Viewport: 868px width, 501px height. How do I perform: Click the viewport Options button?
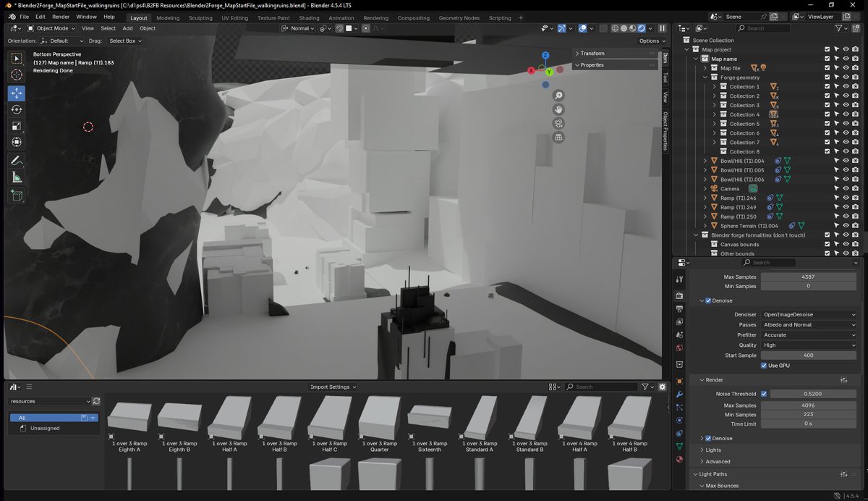pyautogui.click(x=651, y=41)
